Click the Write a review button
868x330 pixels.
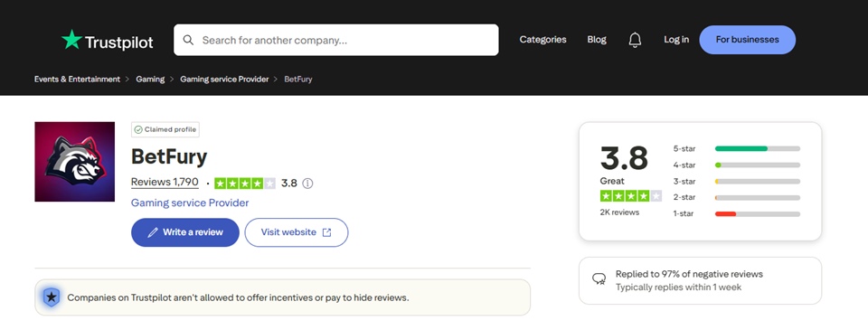pos(184,232)
